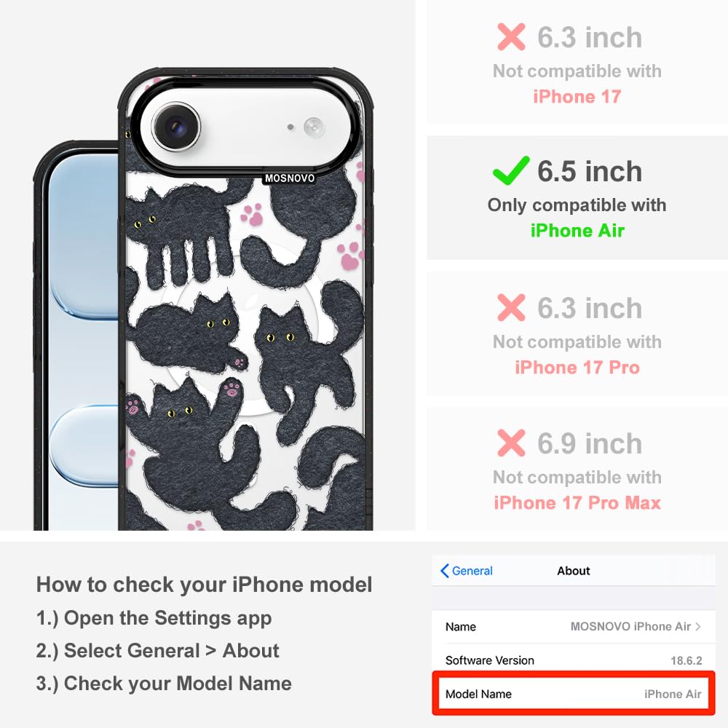Click the camera lens on the phone
The width and height of the screenshot is (728, 728).
pos(176,126)
